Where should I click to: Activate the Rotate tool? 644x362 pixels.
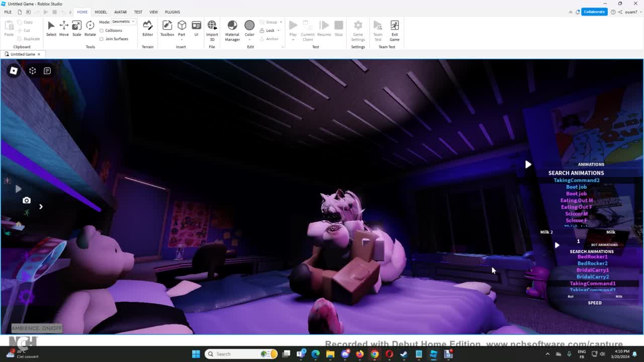click(x=90, y=28)
